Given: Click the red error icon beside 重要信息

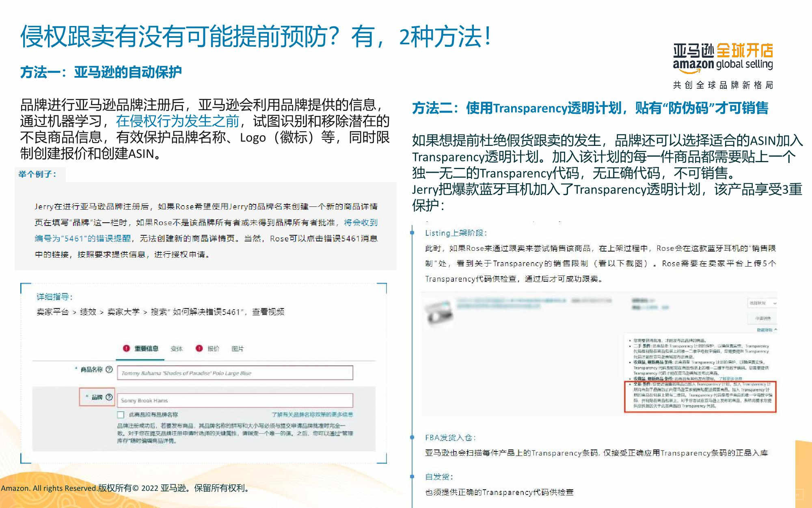Looking at the screenshot, I should coord(126,348).
